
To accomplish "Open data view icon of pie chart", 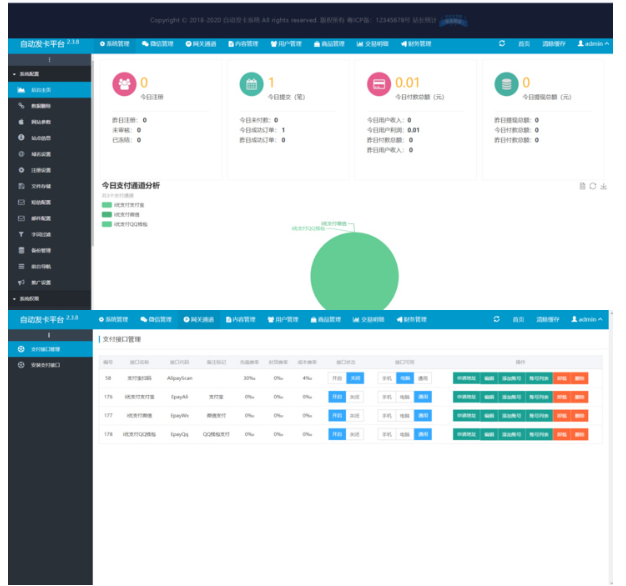I will pyautogui.click(x=582, y=186).
